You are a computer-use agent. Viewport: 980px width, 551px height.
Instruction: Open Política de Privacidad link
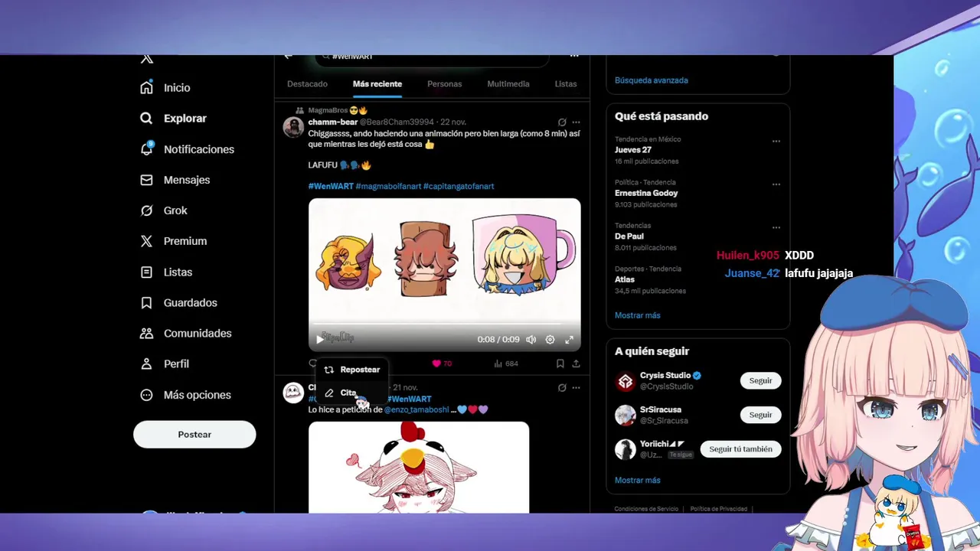click(x=718, y=509)
